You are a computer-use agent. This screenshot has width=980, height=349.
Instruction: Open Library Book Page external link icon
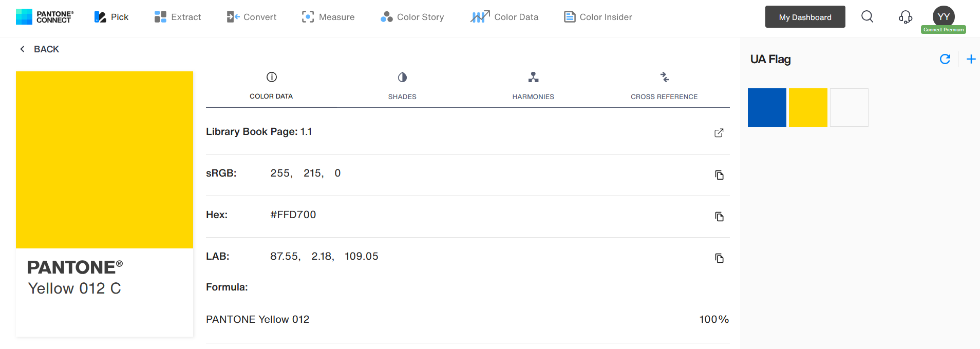point(719,133)
